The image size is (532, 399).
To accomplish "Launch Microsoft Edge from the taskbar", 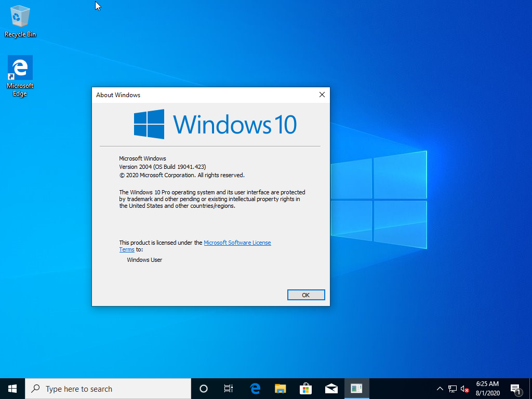I will click(255, 389).
